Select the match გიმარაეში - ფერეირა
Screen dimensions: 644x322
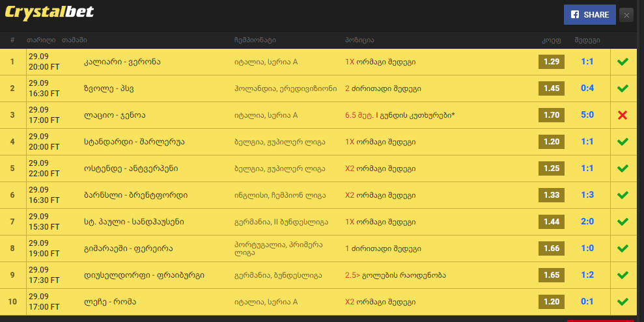tap(128, 248)
